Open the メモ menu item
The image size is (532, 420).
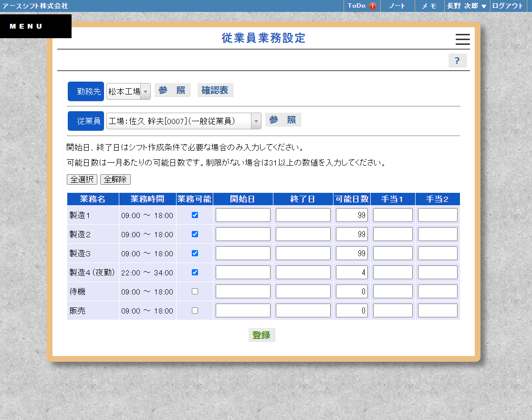click(429, 6)
